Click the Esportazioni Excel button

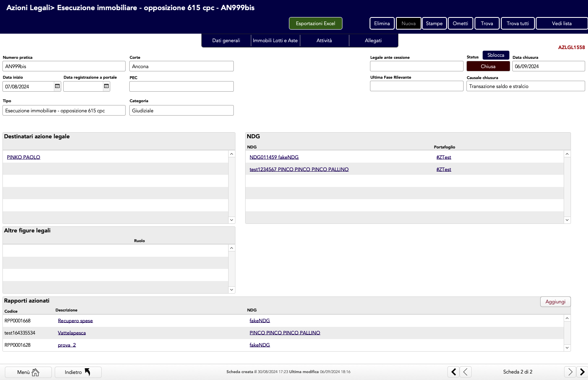[315, 24]
